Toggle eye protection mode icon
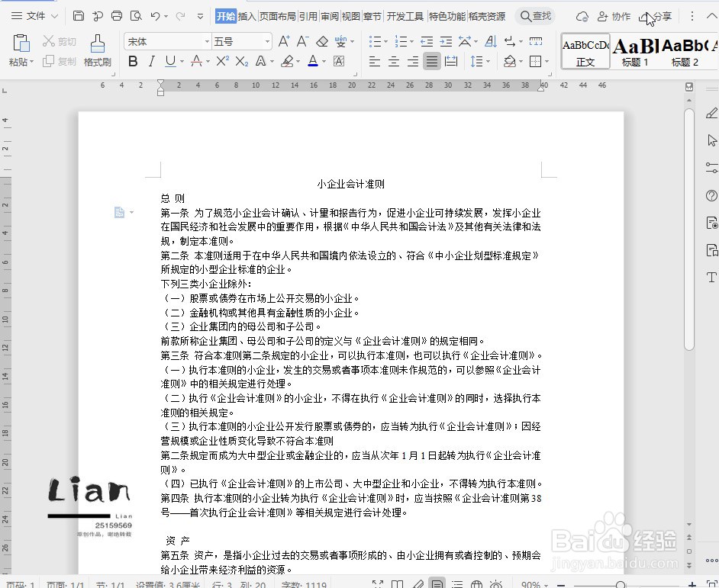 (x=495, y=585)
